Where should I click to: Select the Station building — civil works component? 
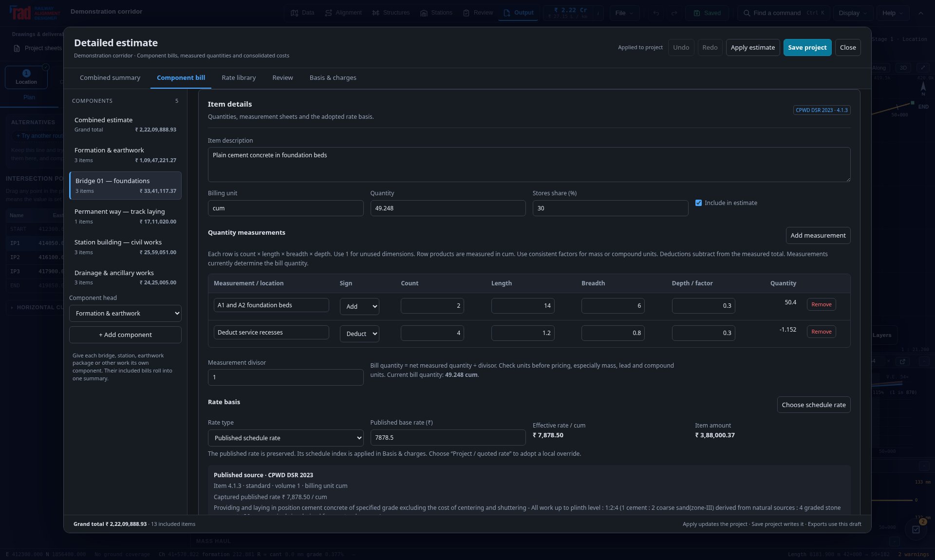click(125, 247)
